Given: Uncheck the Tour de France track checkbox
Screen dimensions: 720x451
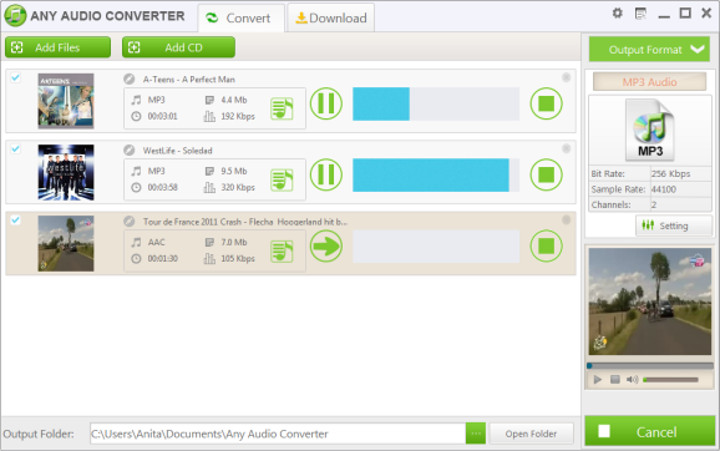Looking at the screenshot, I should (16, 220).
